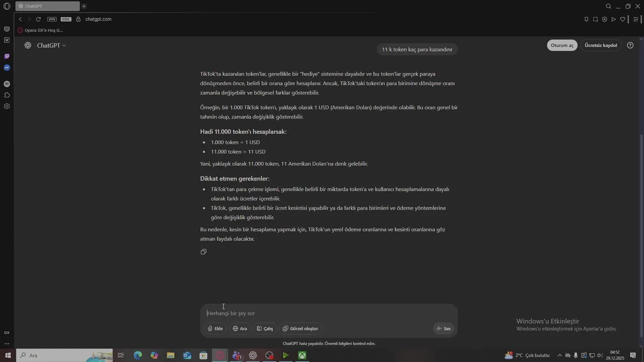Viewport: 644px width, 362px height.
Task: Reload the chatgpt.com page
Action: tap(38, 19)
